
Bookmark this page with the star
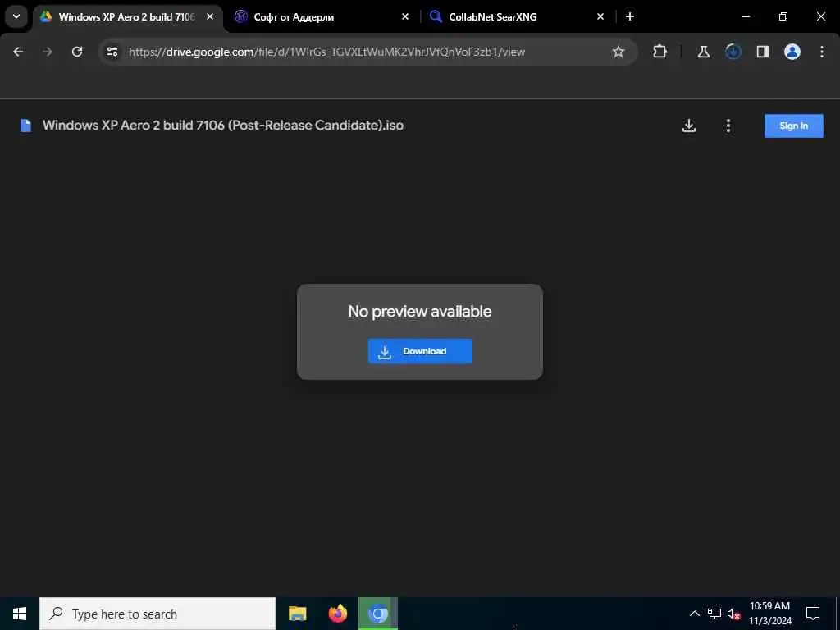point(619,52)
